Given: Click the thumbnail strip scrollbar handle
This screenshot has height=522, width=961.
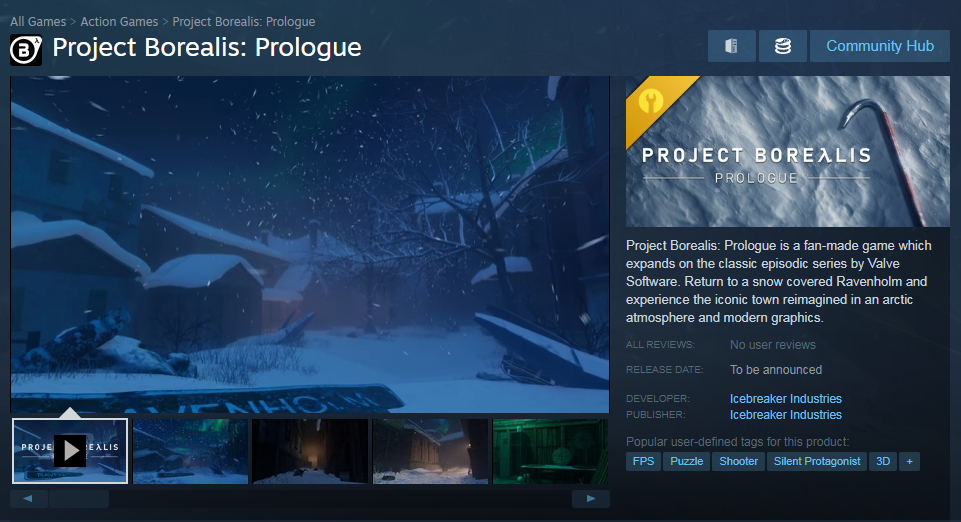Looking at the screenshot, I should (x=78, y=499).
